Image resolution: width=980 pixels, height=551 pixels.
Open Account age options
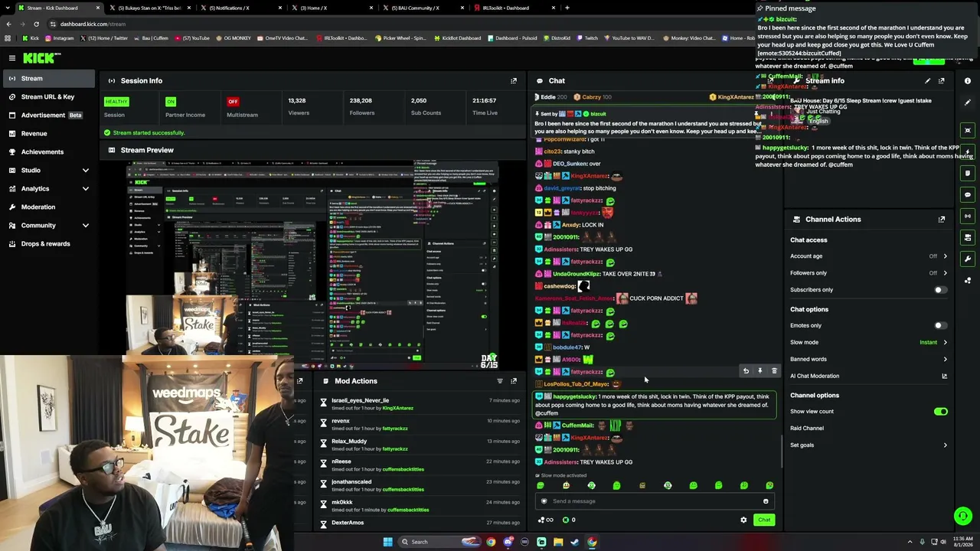[868, 256]
